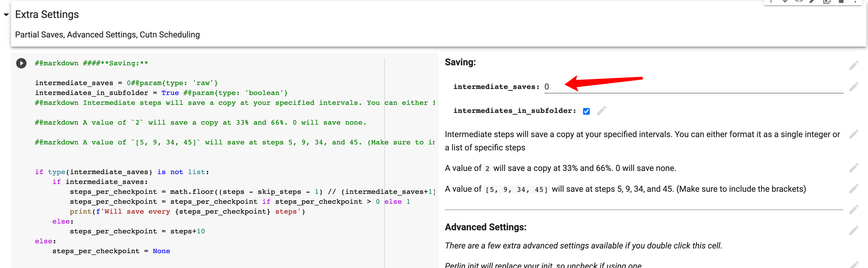Click the '[5, 9, 34, 45]' inline code in form
This screenshot has height=268, width=868.
click(x=516, y=189)
